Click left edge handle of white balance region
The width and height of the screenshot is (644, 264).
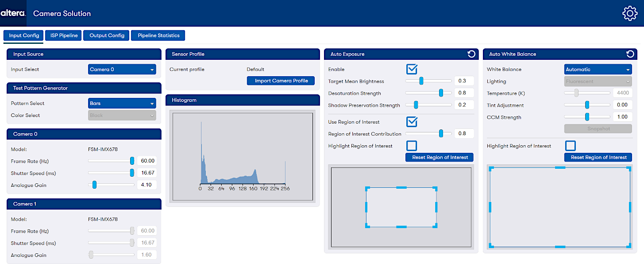click(x=490, y=207)
